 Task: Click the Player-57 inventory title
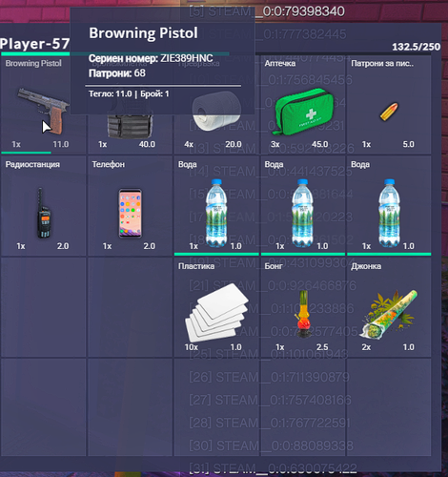tap(34, 44)
